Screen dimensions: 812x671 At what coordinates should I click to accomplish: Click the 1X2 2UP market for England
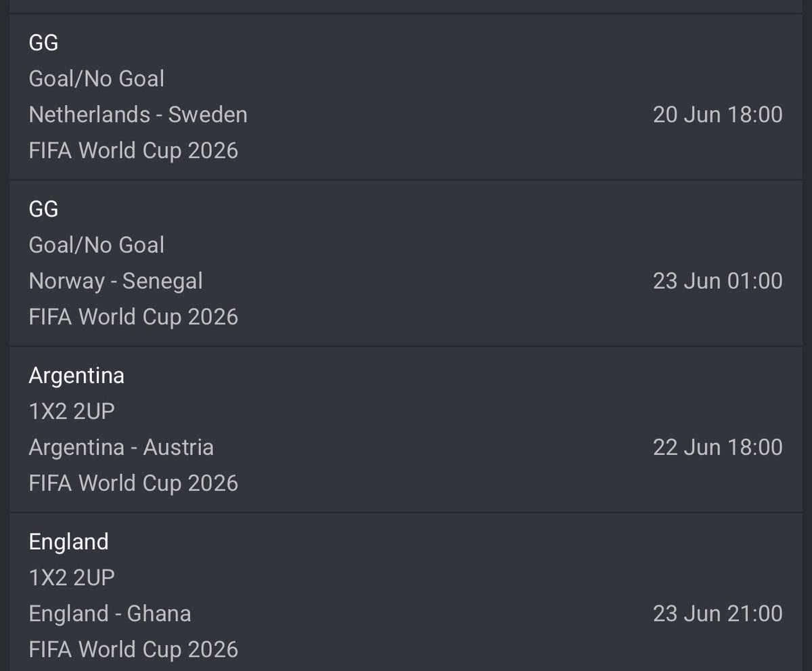(x=72, y=578)
